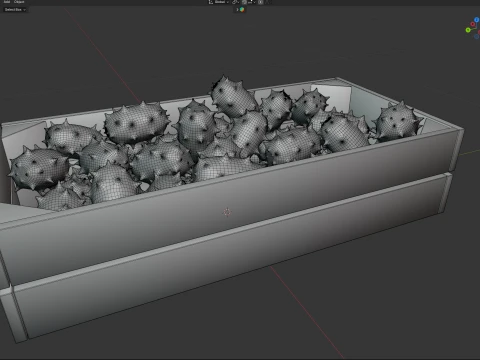Click the blue Z axis gizmo ball
This screenshot has width=480, height=360.
click(x=477, y=20)
